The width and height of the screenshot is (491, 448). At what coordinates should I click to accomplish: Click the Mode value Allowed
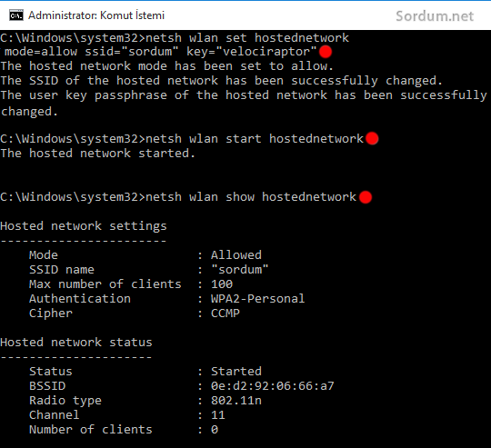pos(236,255)
